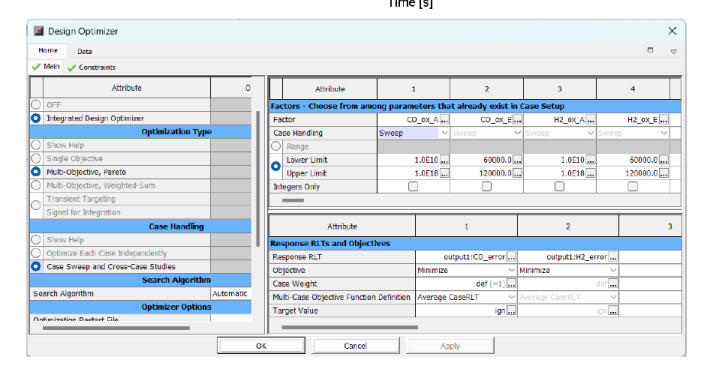Open value selector for H2_ox_A factor
Image resolution: width=704 pixels, height=375 pixels.
point(590,119)
